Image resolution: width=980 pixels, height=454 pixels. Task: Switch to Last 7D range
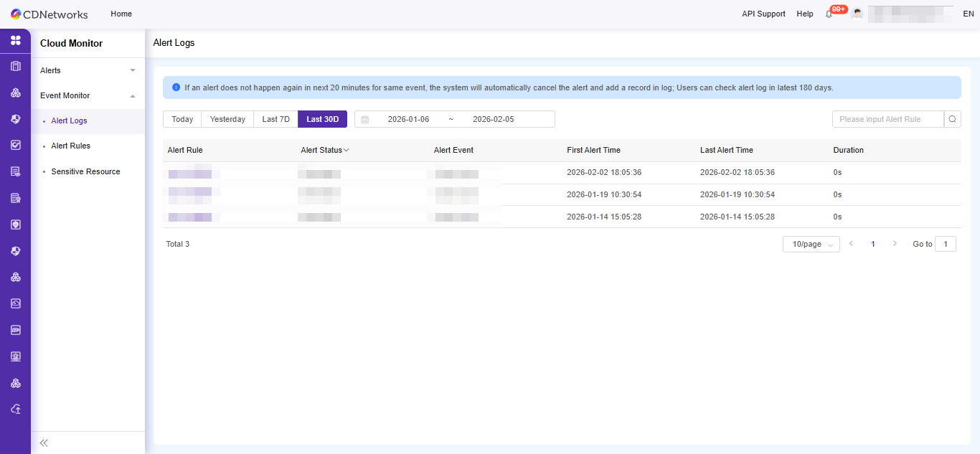[275, 119]
